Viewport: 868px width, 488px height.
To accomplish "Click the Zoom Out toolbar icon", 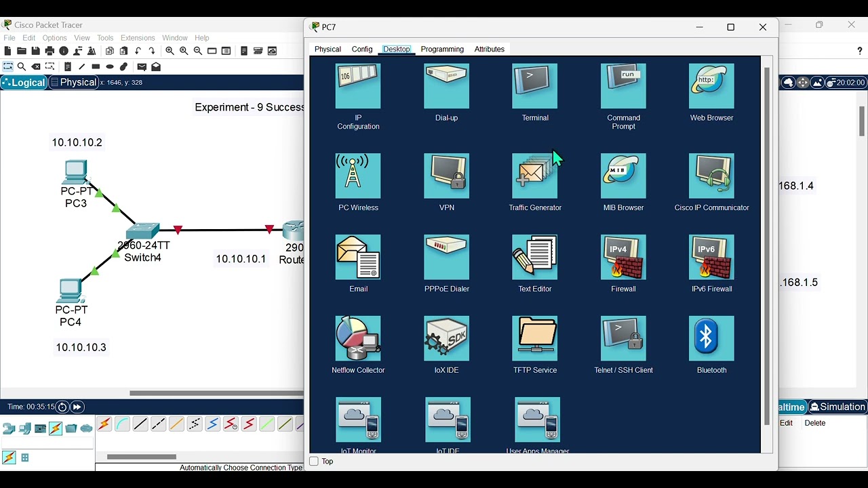I will (x=198, y=51).
